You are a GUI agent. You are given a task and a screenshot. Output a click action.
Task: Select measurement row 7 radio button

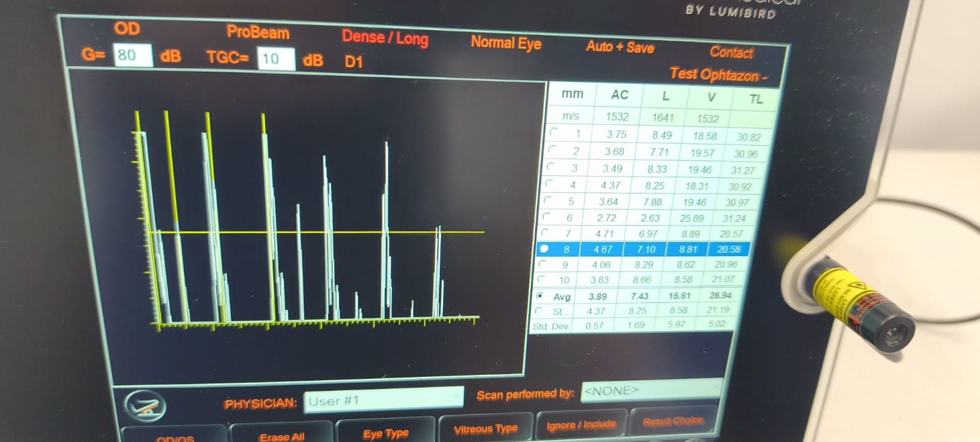pos(544,232)
